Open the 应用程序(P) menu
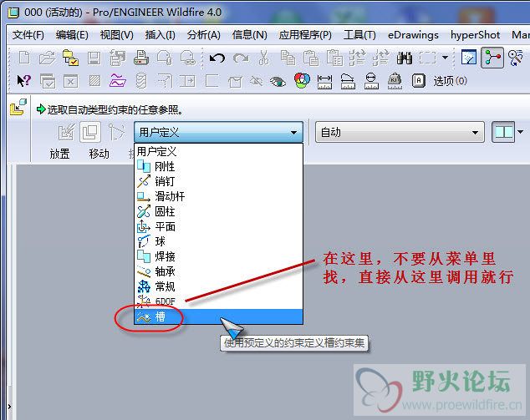530x420 pixels. (305, 35)
